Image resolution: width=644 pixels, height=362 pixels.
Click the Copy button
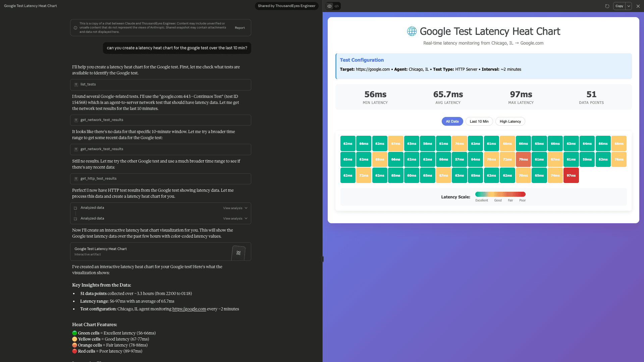pyautogui.click(x=619, y=6)
